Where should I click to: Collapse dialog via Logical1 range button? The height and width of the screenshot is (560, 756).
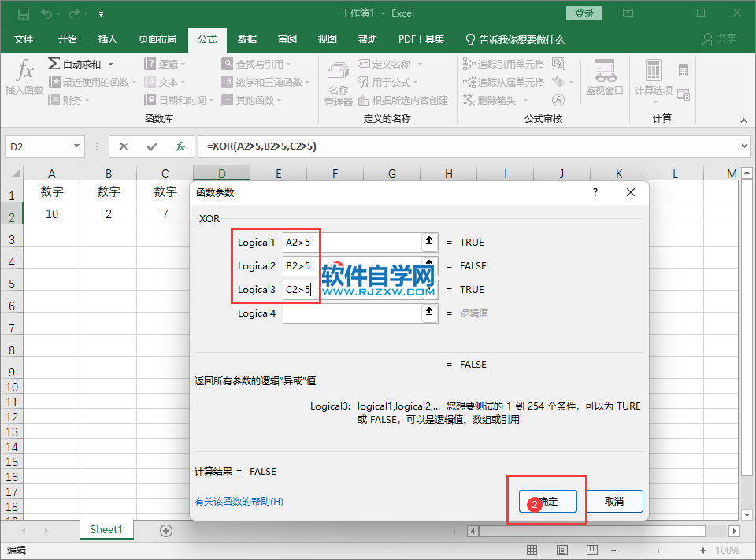[x=429, y=241]
